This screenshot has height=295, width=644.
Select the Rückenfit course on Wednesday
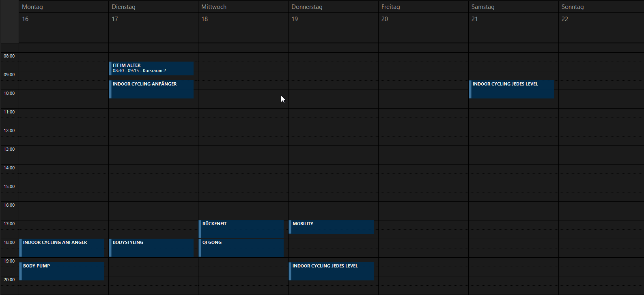click(x=241, y=229)
